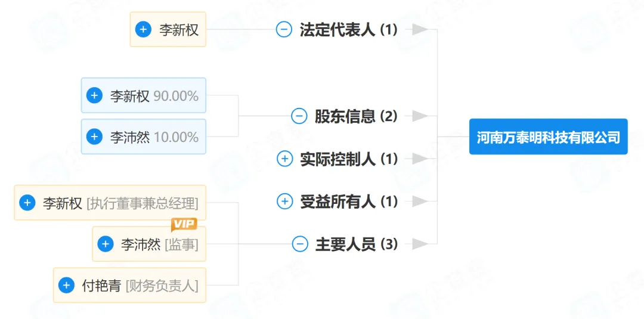Collapse the 股东信息 branch
Screen dimensions: 644x319
click(x=299, y=116)
